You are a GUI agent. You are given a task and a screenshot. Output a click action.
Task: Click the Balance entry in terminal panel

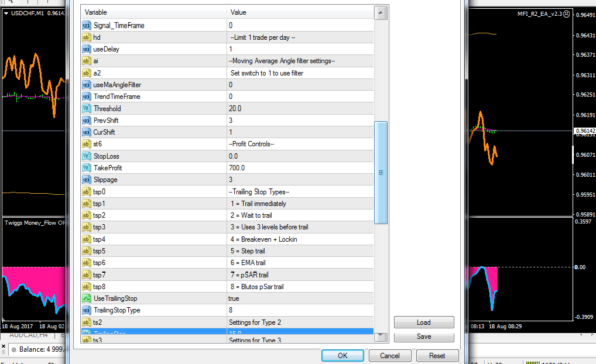(x=42, y=349)
